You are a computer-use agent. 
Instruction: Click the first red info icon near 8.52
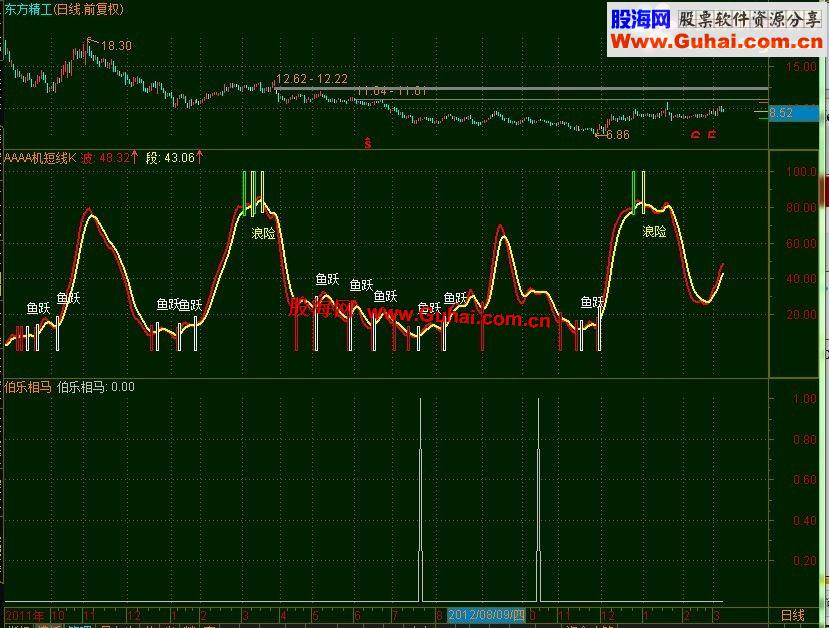click(x=696, y=135)
